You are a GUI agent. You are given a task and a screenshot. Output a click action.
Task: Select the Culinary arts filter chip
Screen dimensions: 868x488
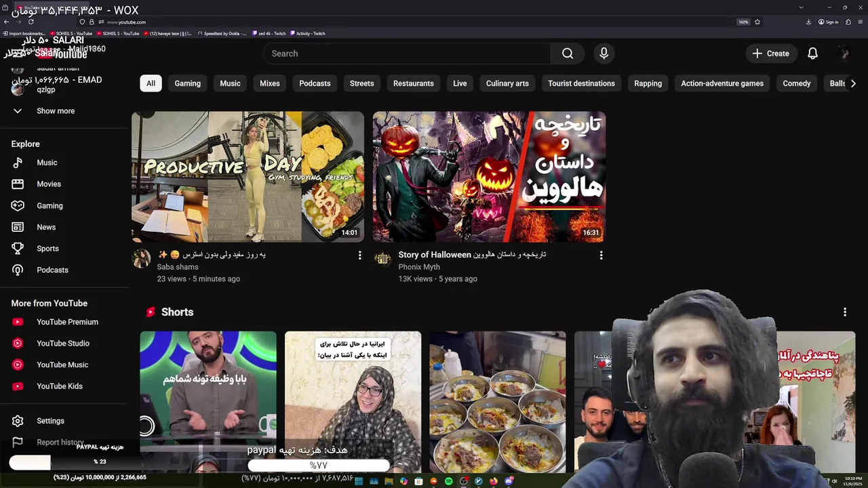[x=507, y=83]
